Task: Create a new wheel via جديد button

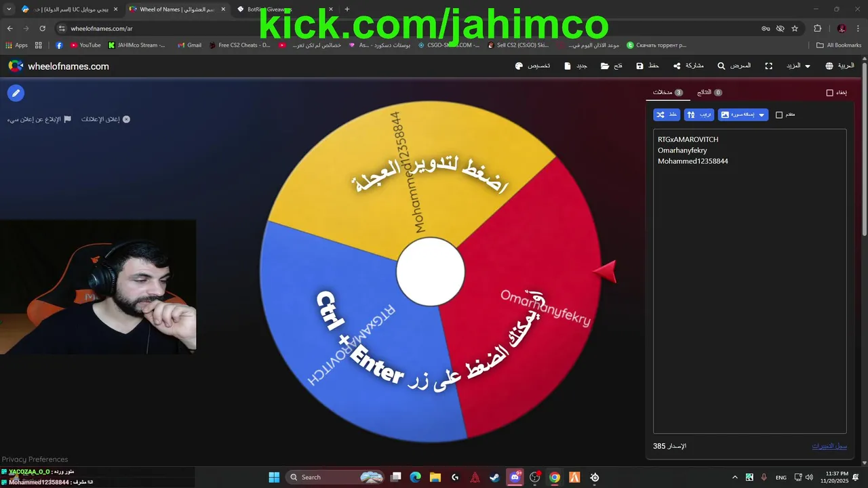Action: click(575, 66)
